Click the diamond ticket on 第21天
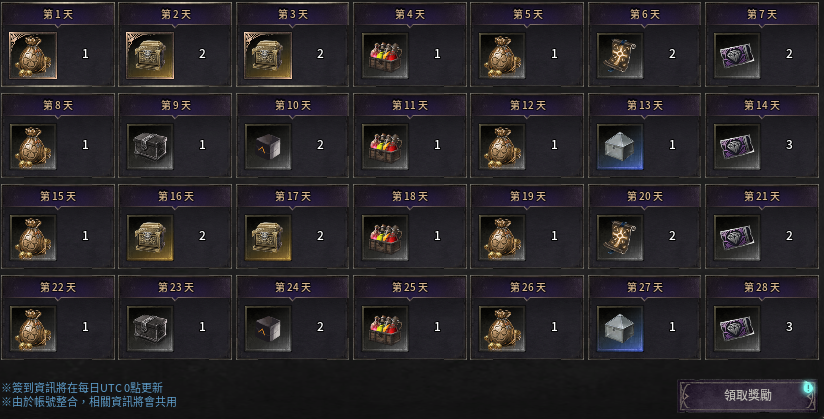Viewport: 824px width, 419px height. [x=737, y=237]
